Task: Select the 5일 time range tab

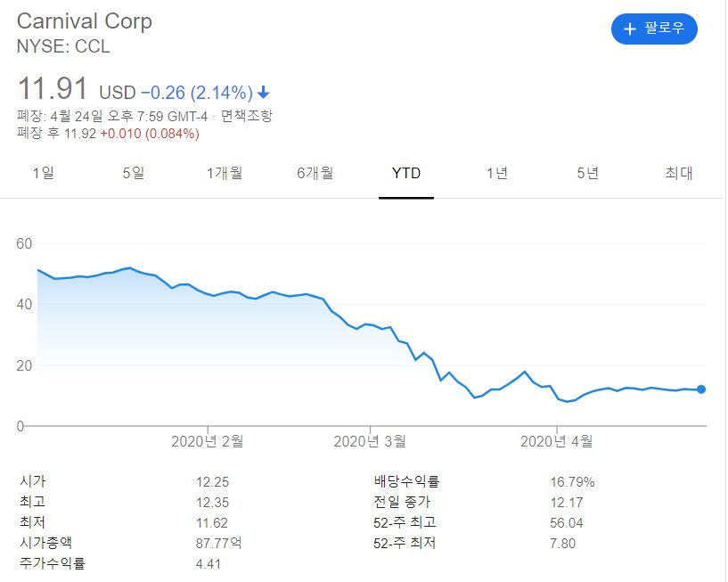Action: (x=134, y=173)
